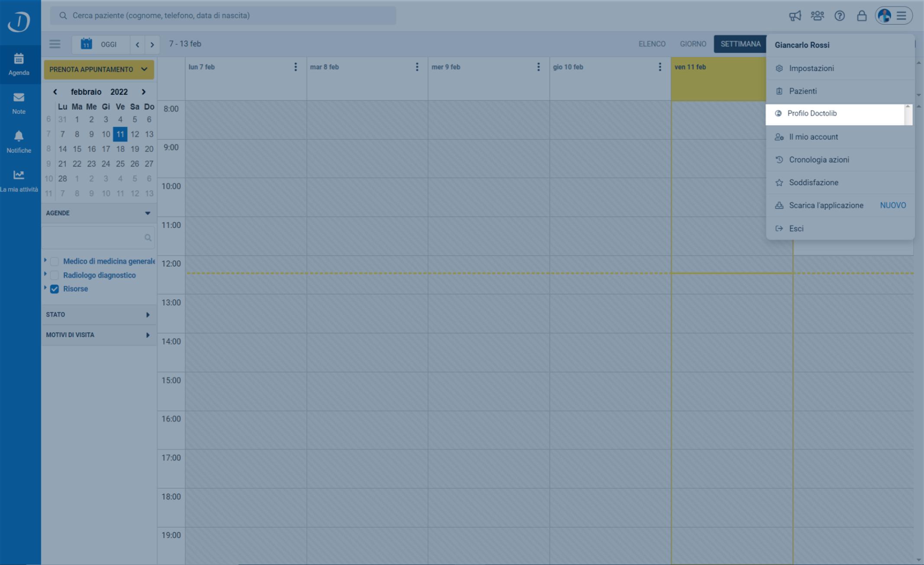Switch to SETTIMANA view
Viewport: 924px width, 565px height.
click(x=740, y=44)
